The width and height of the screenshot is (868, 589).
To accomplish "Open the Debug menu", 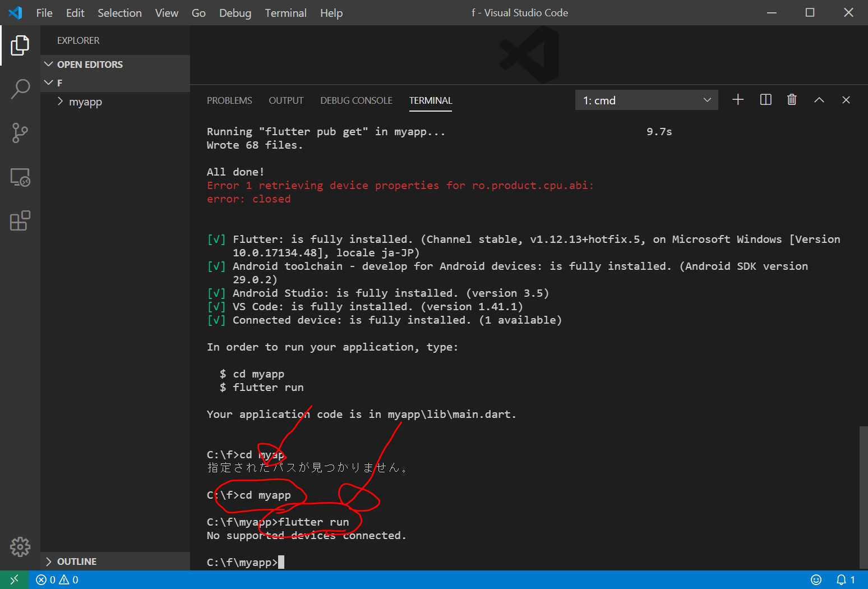I will pyautogui.click(x=235, y=13).
